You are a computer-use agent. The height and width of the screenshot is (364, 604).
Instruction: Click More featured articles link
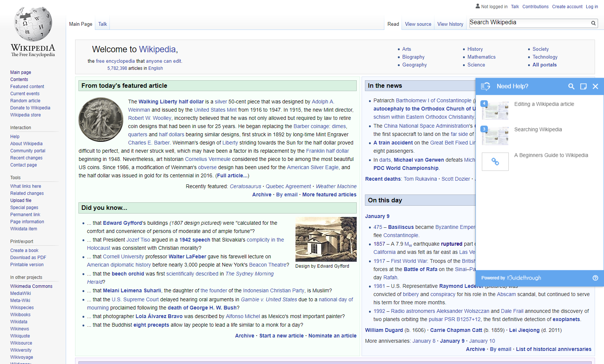[x=329, y=195]
